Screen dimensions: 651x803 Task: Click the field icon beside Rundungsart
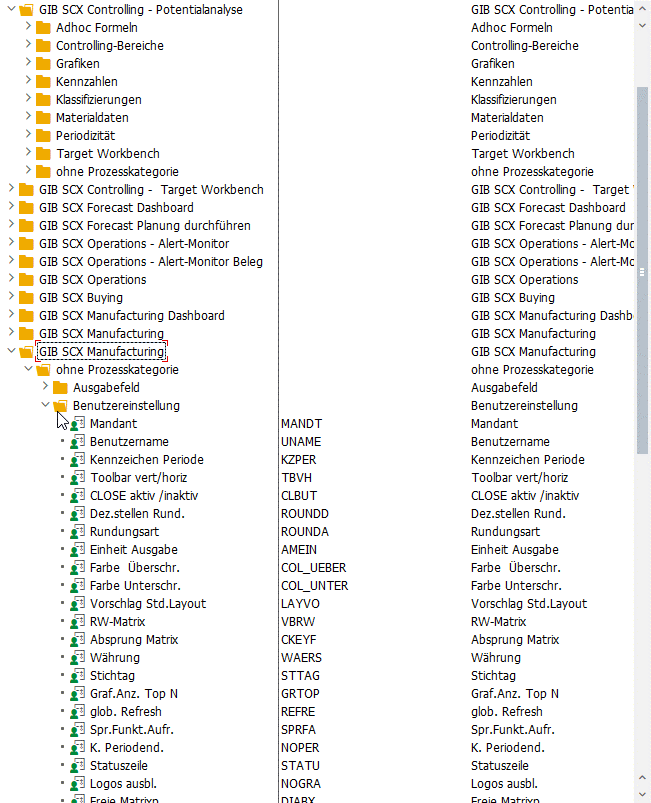tap(77, 532)
